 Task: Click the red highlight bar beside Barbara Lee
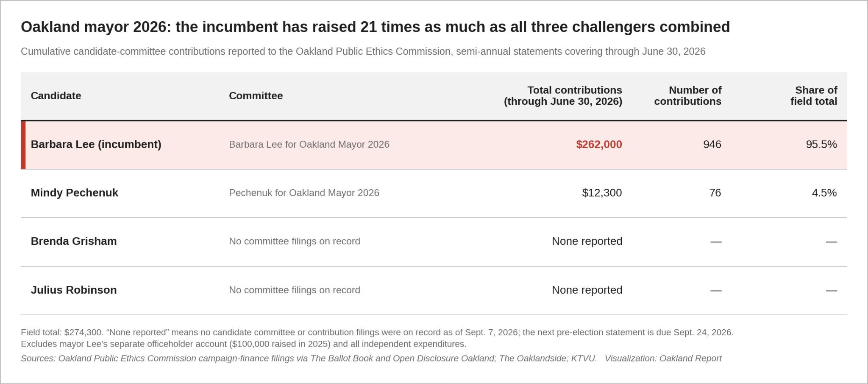click(23, 145)
